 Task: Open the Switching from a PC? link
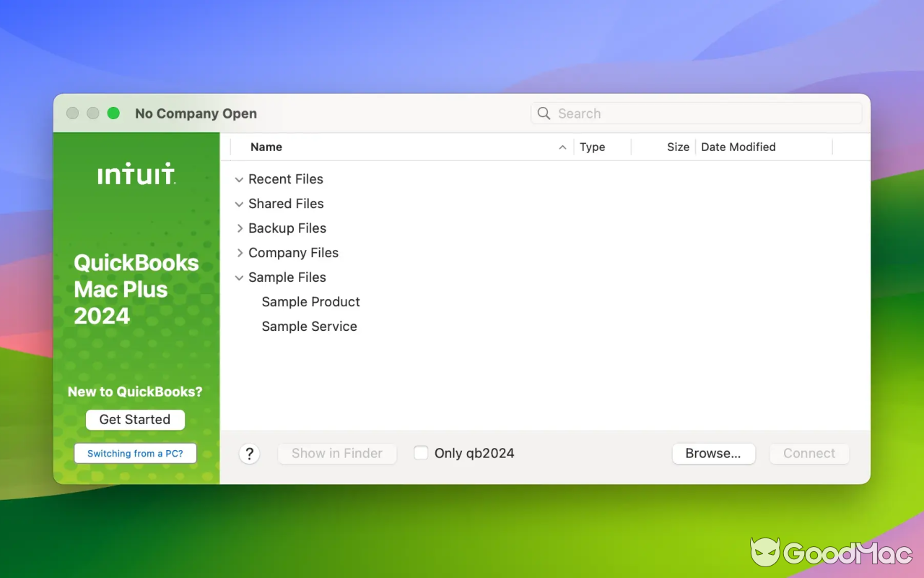coord(135,453)
